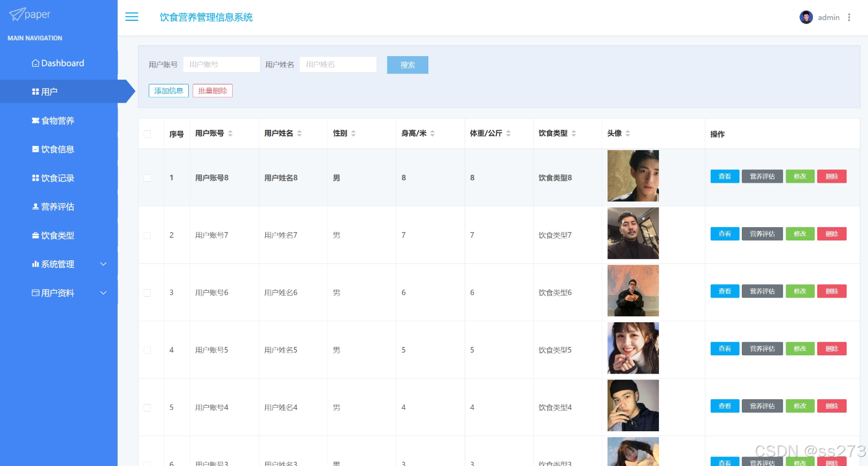Click 查看 for 用户账号4

pyautogui.click(x=725, y=406)
